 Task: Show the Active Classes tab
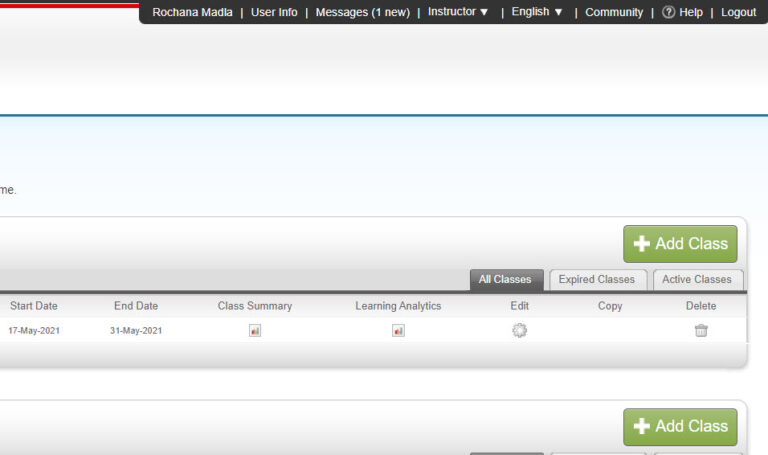698,280
